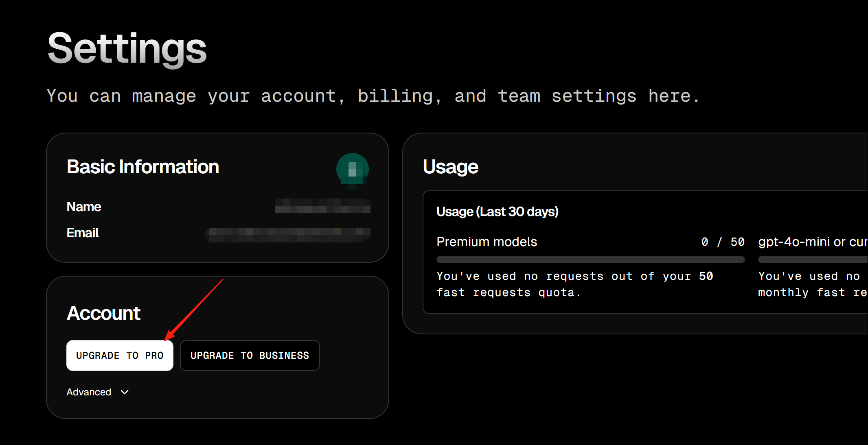Viewport: 868px width, 445px height.
Task: Click the Name label
Action: click(84, 207)
